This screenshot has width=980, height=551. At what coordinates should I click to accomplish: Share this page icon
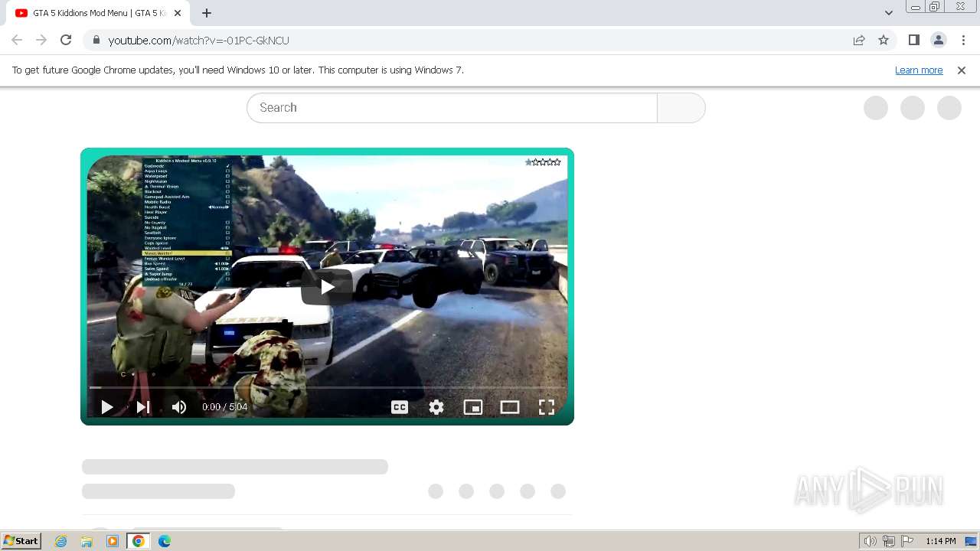click(x=859, y=40)
